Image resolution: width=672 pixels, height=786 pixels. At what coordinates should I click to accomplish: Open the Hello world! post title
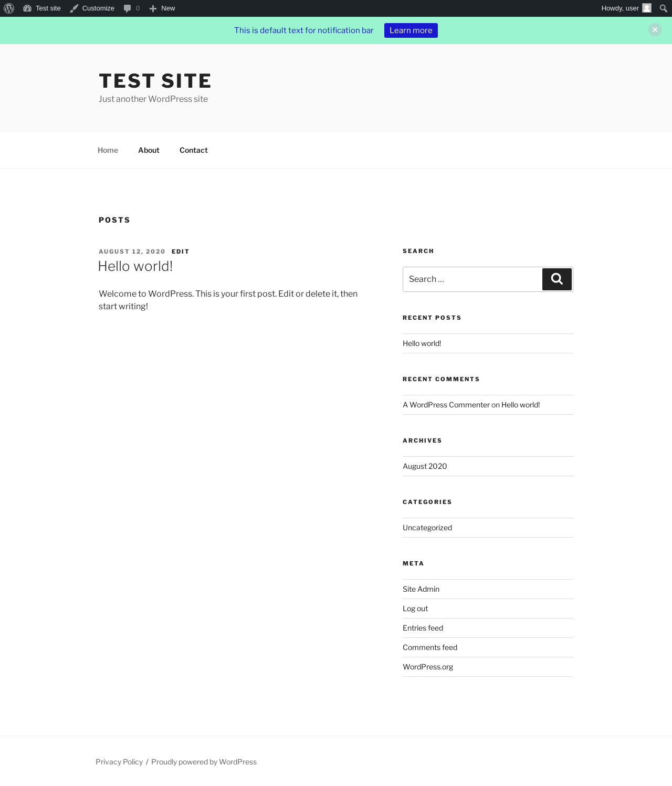tap(135, 266)
